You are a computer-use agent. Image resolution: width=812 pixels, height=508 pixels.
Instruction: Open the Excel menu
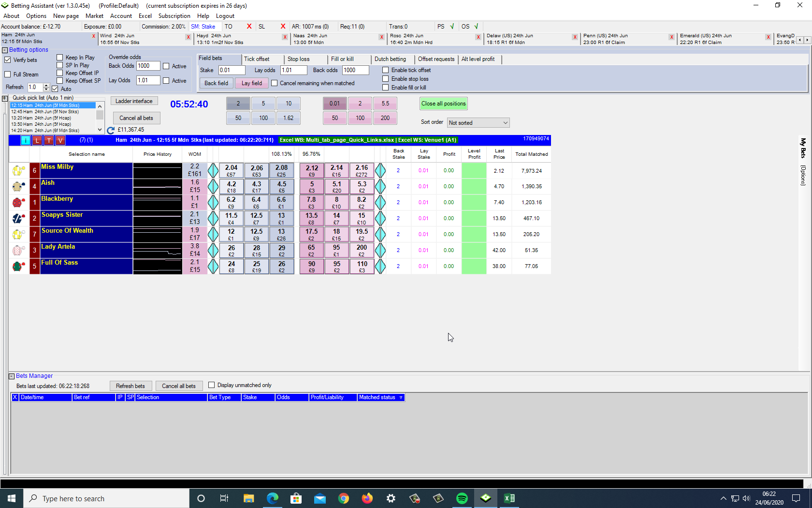[x=145, y=16]
